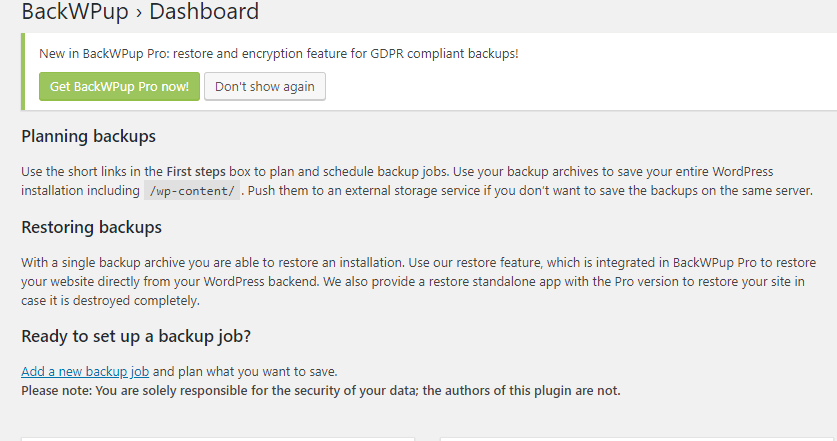837x441 pixels.
Task: Click the white panel at bottom left
Action: tap(217, 438)
